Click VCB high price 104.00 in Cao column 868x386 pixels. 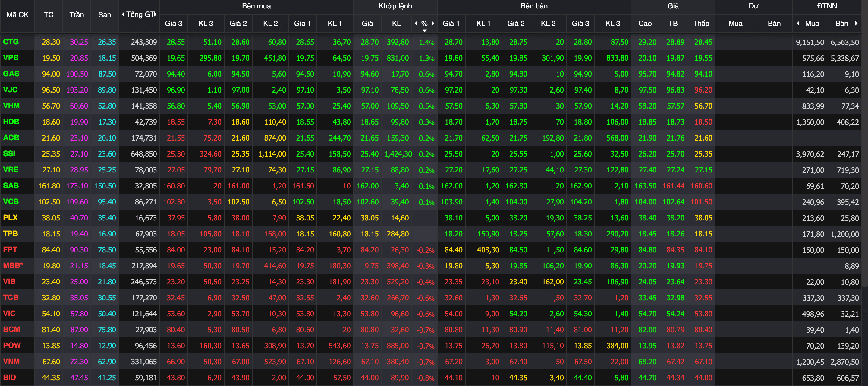(x=645, y=202)
